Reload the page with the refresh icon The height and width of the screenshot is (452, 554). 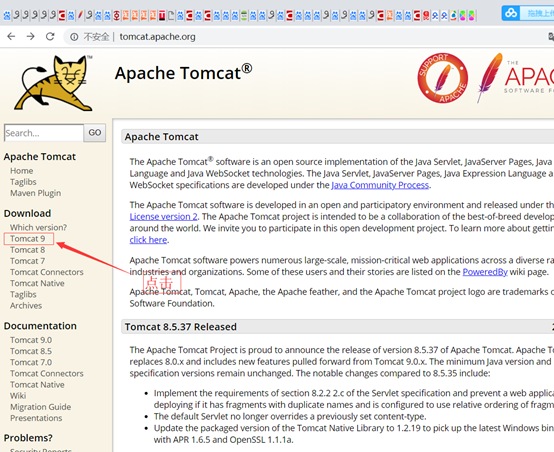pyautogui.click(x=50, y=36)
